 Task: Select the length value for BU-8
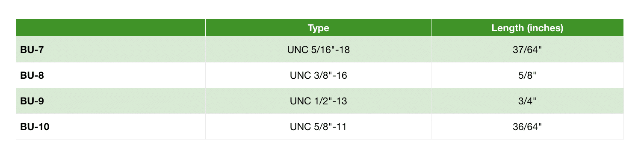click(x=527, y=75)
